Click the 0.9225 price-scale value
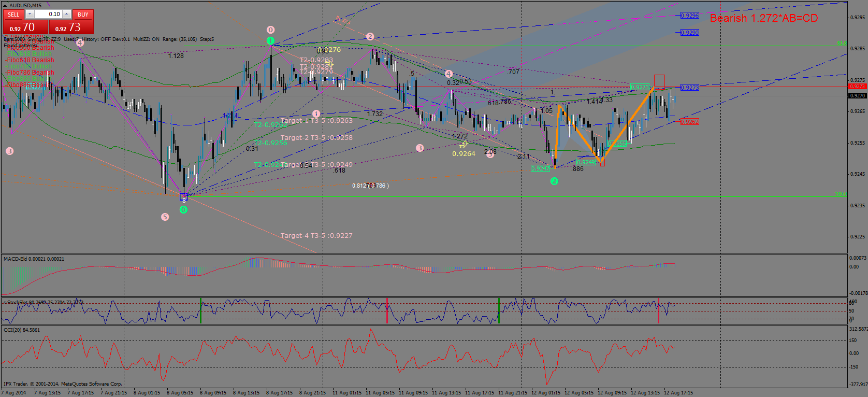The width and height of the screenshot is (868, 397). point(858,237)
